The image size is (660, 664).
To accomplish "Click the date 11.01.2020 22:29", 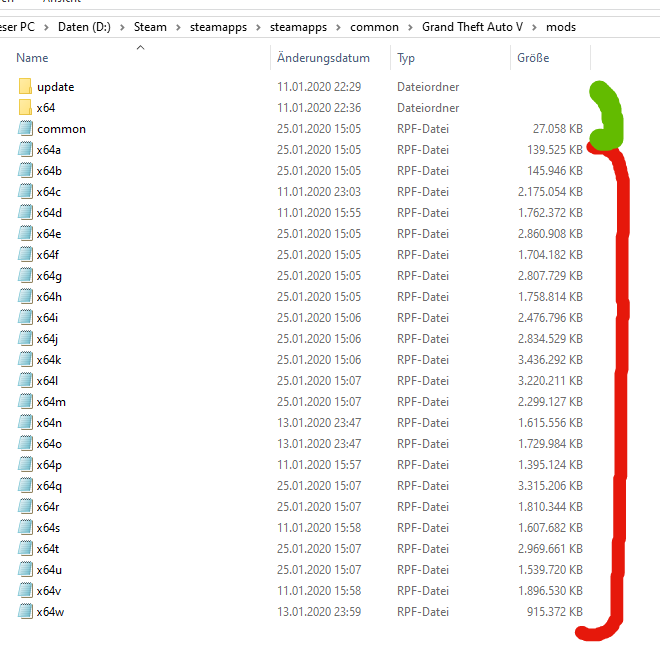I will pyautogui.click(x=319, y=86).
